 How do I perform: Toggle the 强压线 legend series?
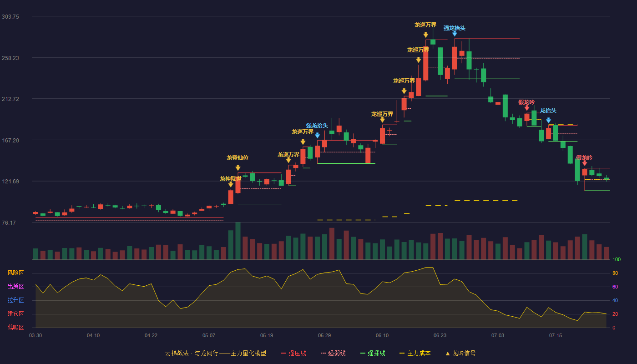(293, 353)
